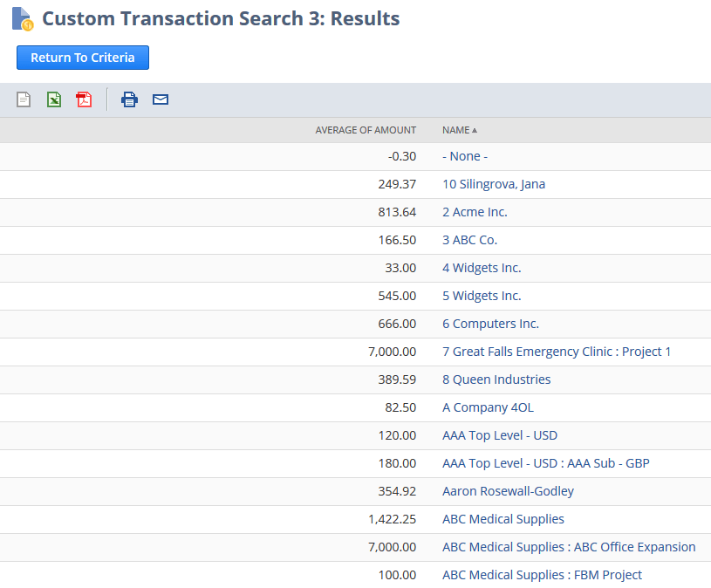
Task: Open the 8 Queen Industries link
Action: tap(496, 379)
